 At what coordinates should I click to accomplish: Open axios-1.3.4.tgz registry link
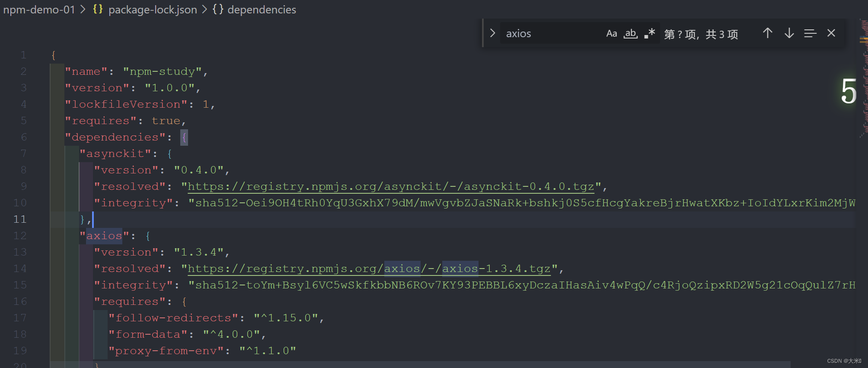pyautogui.click(x=369, y=269)
